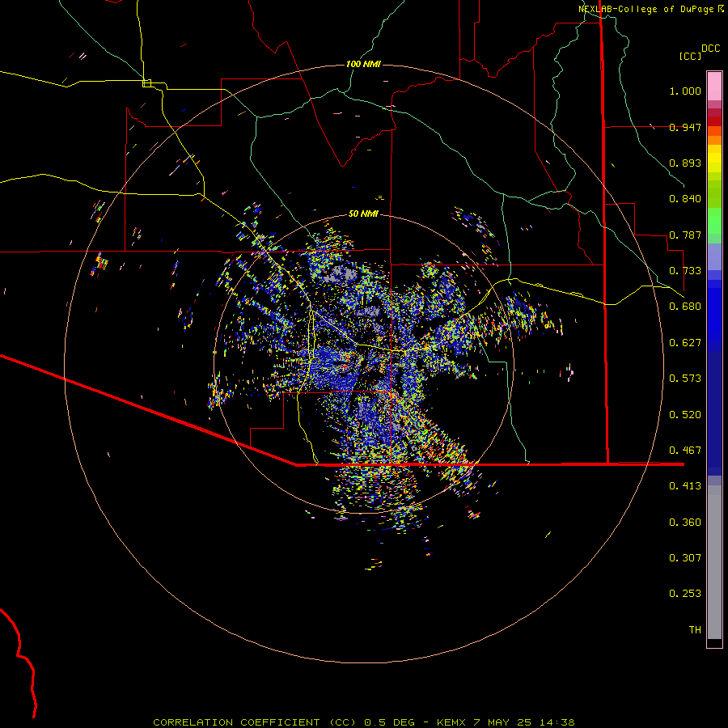This screenshot has height=728, width=728.
Task: Click the 1.000 scale value
Action: click(x=685, y=91)
